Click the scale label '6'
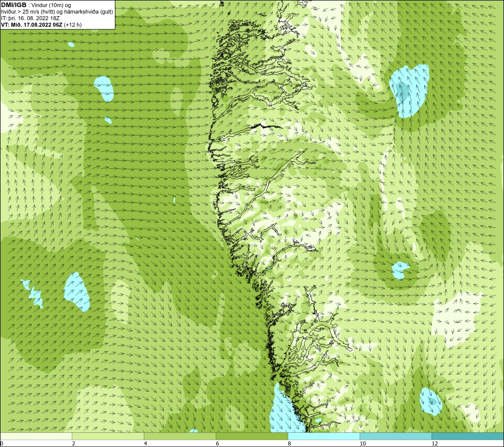 (x=218, y=443)
